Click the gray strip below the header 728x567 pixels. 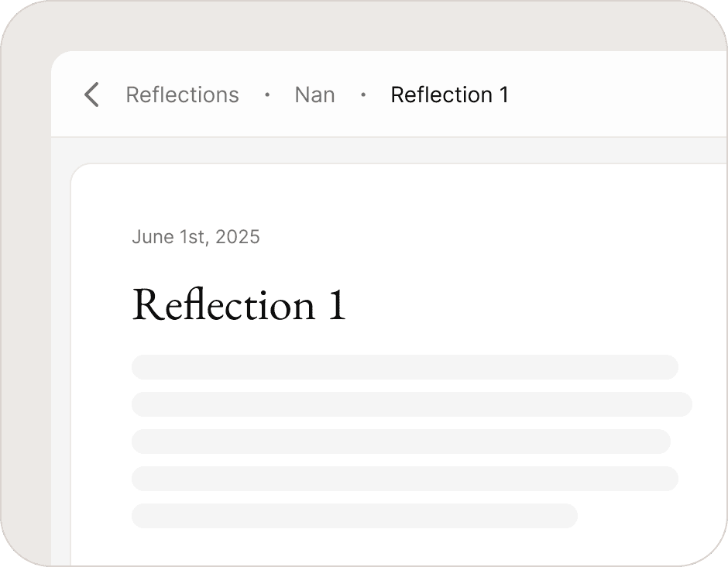[x=387, y=150]
